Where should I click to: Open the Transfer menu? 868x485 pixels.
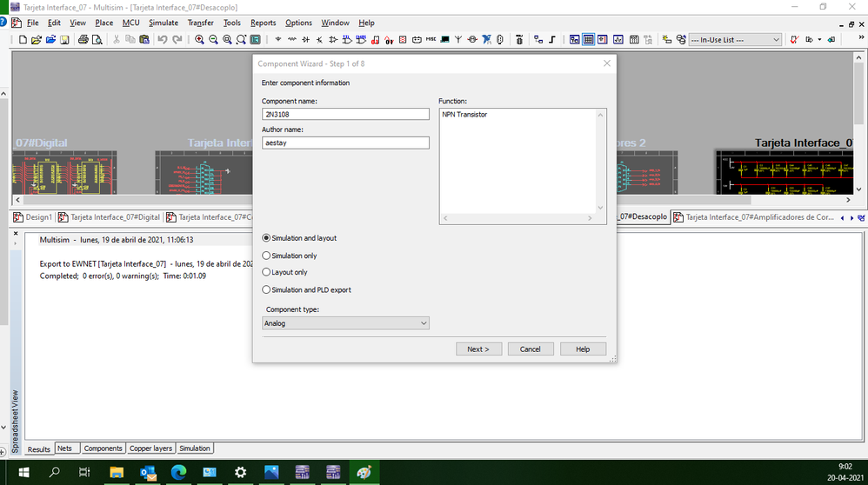[200, 23]
